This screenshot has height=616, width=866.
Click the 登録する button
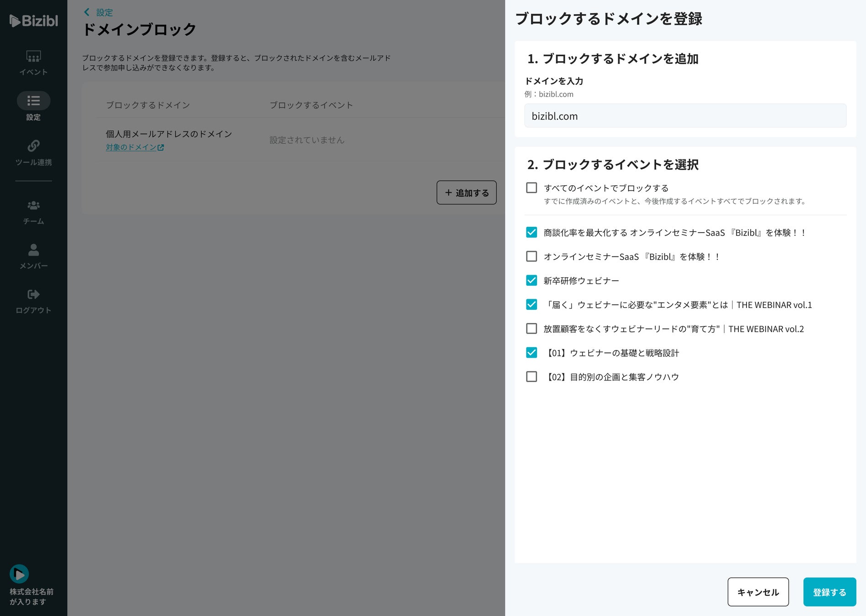point(829,592)
